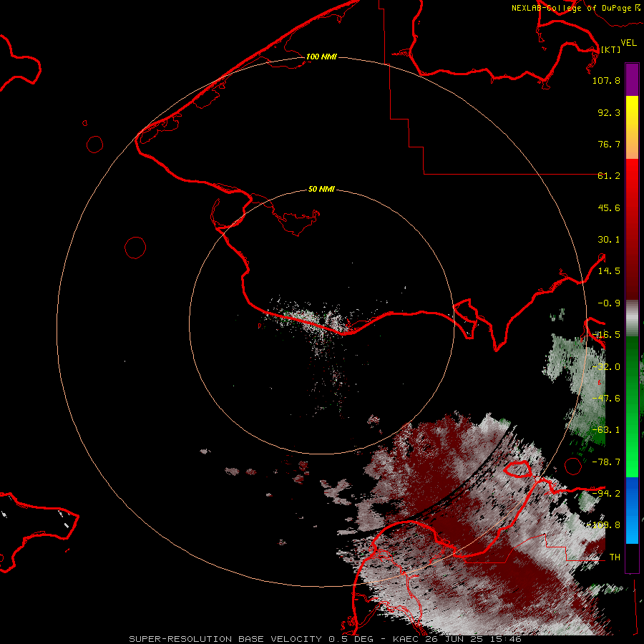Image resolution: width=644 pixels, height=644 pixels.
Task: Select the -16.5 scale value
Action: [x=606, y=335]
